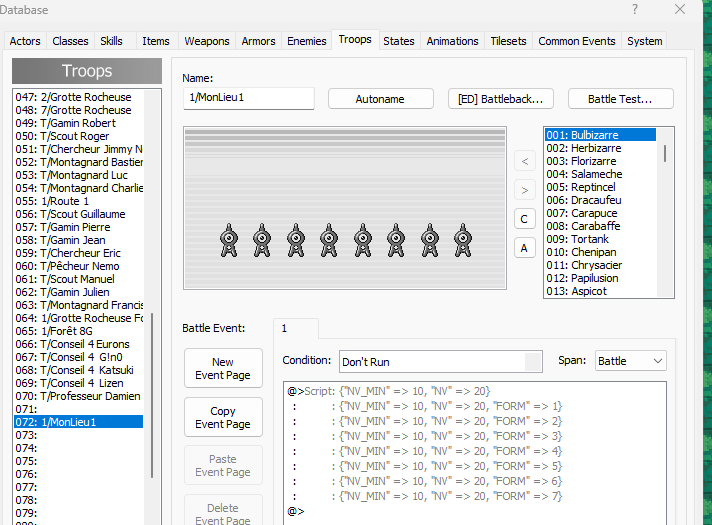Select the Enemies tab
The height and width of the screenshot is (525, 712).
point(307,41)
